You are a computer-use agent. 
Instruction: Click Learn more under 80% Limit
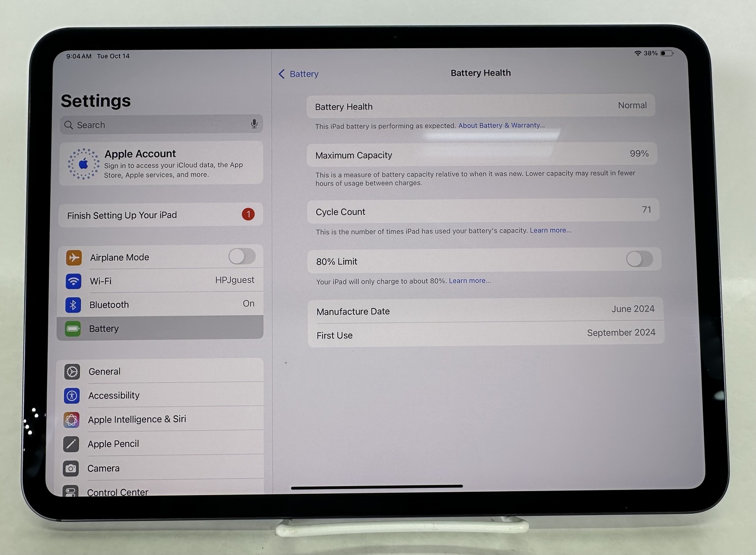[469, 281]
